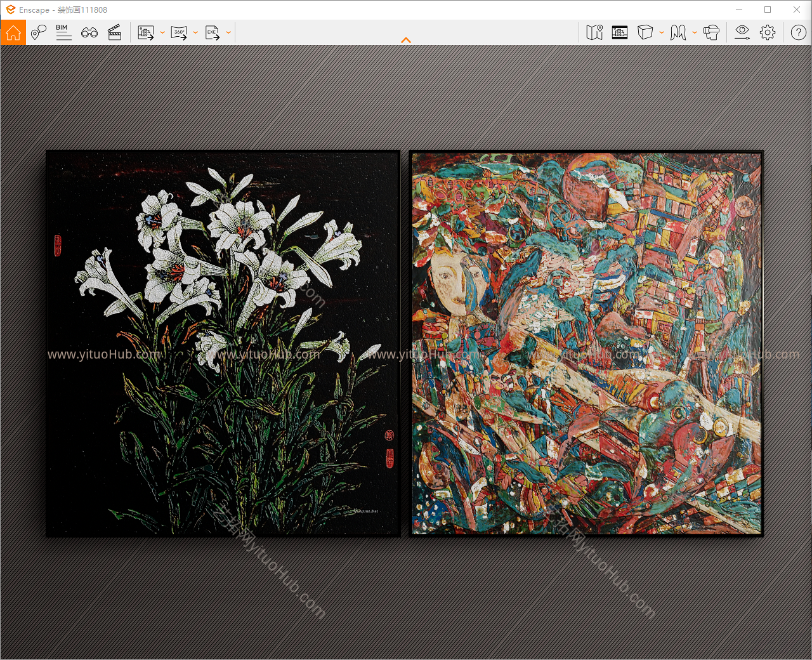Expand the screenshot export dropdown arrow

click(x=162, y=32)
